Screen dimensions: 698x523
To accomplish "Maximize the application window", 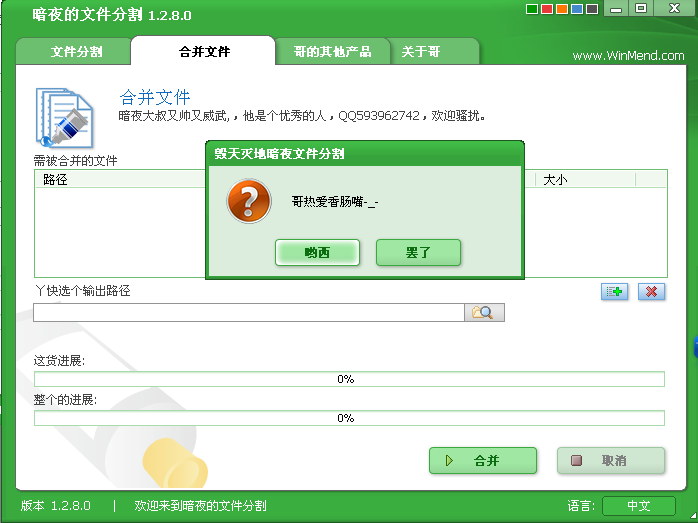I will 641,8.
